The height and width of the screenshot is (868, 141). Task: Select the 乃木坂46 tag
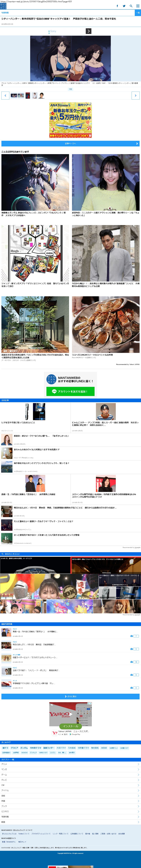72,748
